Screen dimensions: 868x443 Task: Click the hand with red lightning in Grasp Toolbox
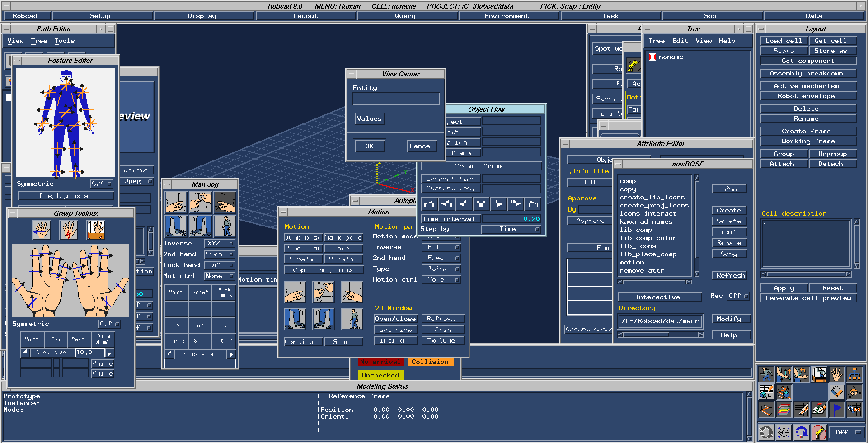click(x=69, y=230)
